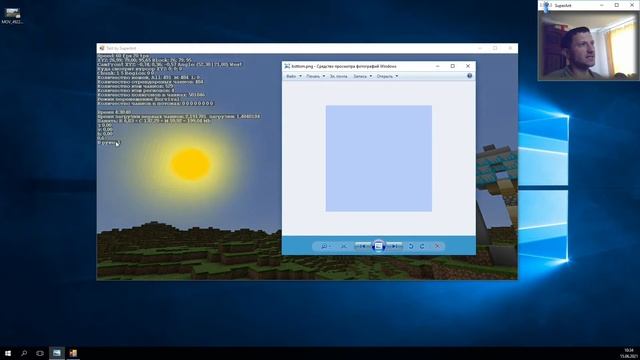This screenshot has height=360, width=640.
Task: Go to previous image in photo viewer
Action: [x=362, y=246]
